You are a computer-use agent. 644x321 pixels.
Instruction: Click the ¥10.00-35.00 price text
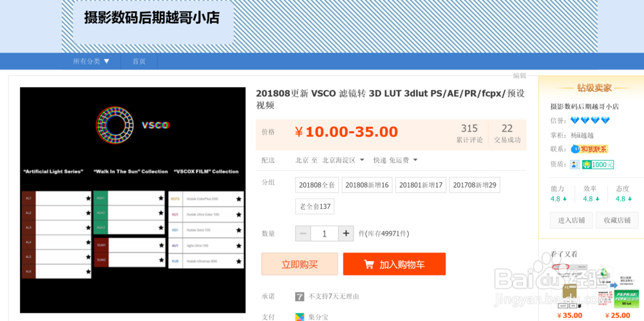click(x=346, y=132)
